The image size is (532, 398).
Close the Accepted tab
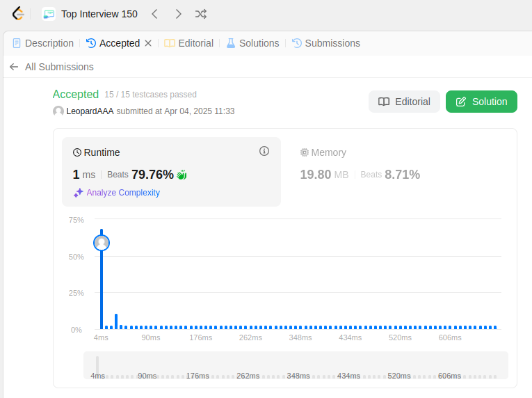[148, 43]
